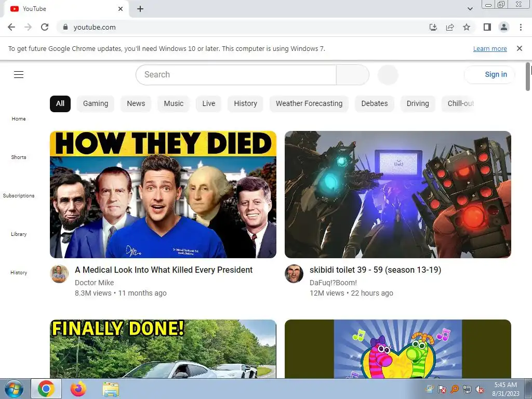Select the Live filter chip
This screenshot has height=399, width=532.
pos(209,103)
